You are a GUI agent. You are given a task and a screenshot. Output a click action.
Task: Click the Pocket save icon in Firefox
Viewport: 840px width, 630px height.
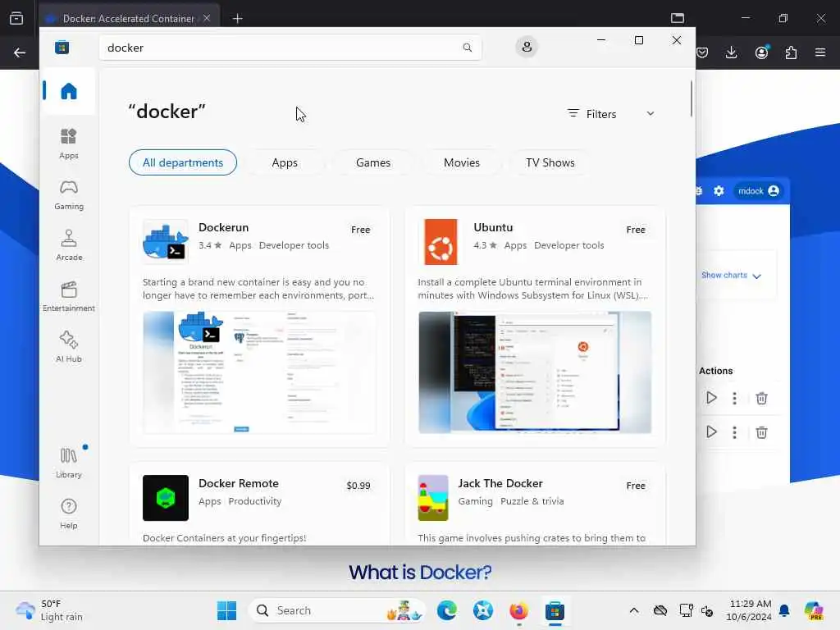point(702,52)
